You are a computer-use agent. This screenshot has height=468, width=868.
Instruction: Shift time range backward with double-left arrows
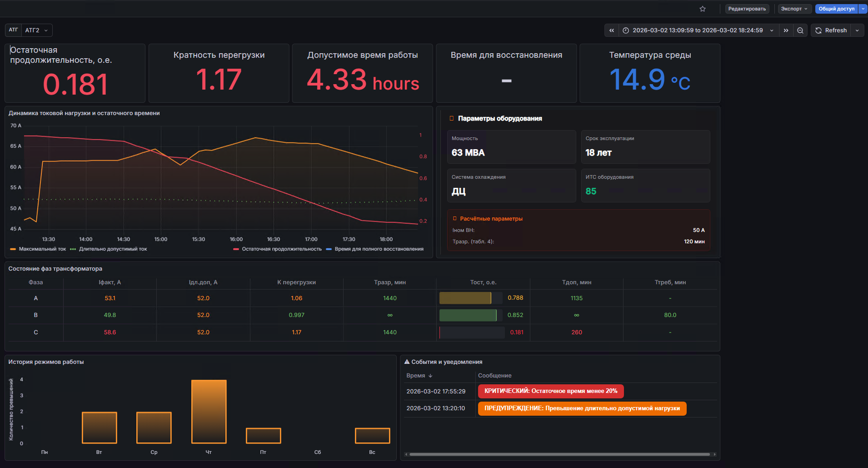pos(612,30)
